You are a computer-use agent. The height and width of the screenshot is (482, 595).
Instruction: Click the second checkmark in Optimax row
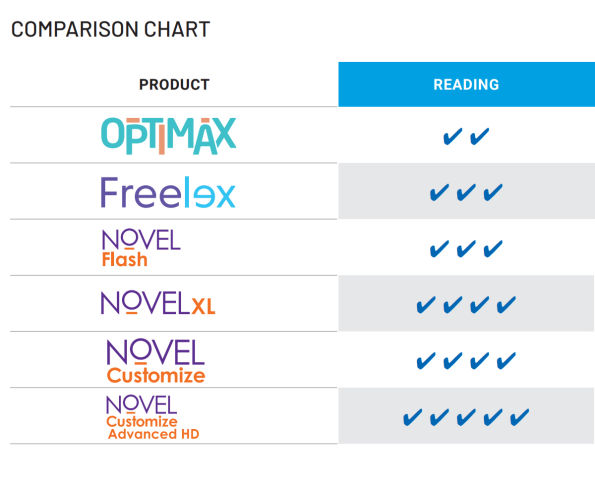pyautogui.click(x=480, y=136)
